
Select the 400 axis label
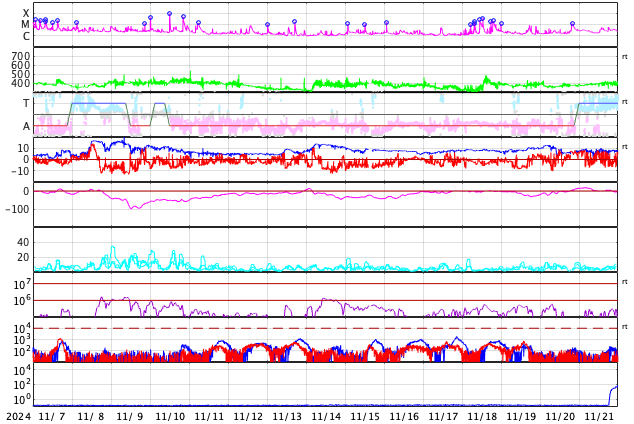pos(21,83)
